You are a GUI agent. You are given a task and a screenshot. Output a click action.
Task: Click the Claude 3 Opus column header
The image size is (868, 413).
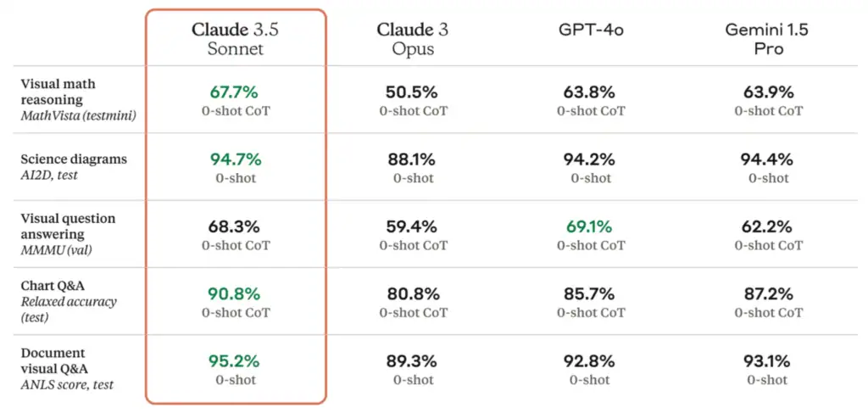[413, 39]
